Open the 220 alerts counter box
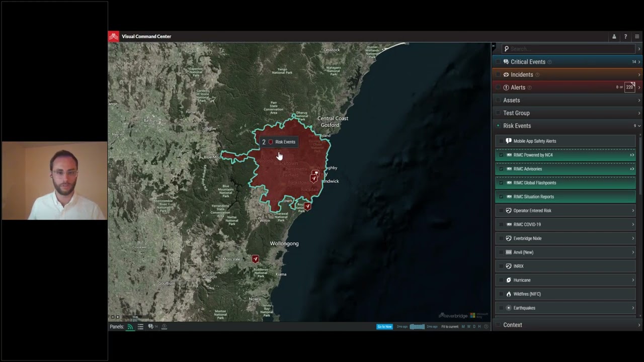 tap(629, 87)
